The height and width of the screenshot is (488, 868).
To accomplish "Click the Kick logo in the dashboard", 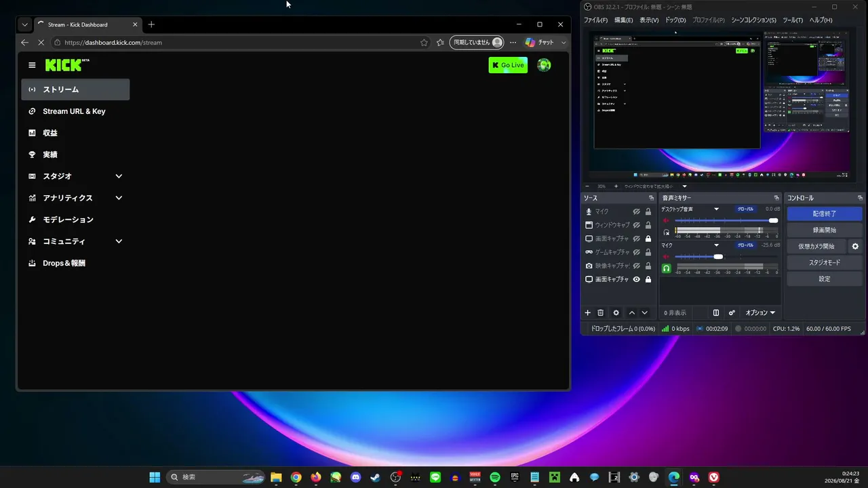I will (x=67, y=65).
